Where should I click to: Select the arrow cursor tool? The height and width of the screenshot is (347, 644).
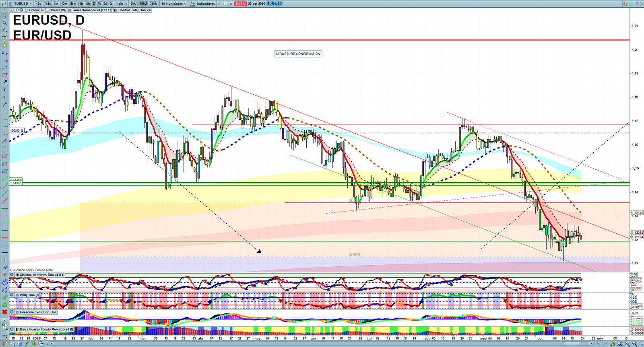point(4,16)
